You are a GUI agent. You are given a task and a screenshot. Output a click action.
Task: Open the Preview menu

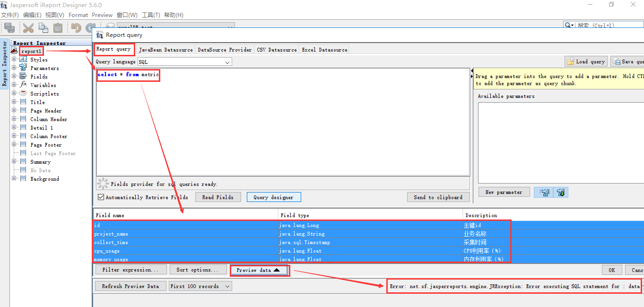coord(102,15)
